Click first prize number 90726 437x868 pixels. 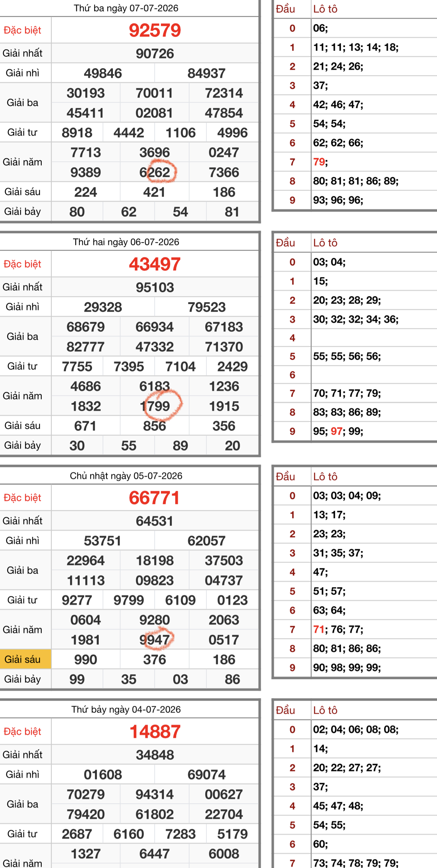click(155, 54)
